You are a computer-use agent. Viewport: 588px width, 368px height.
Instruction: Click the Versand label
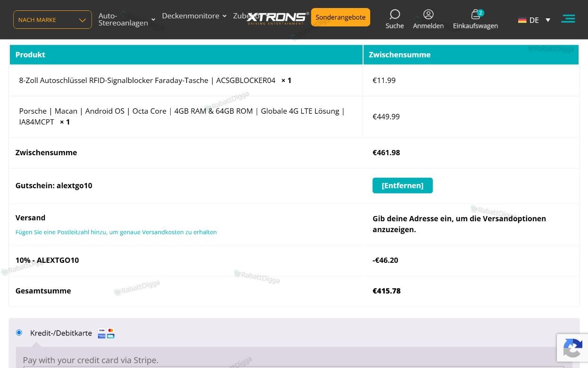click(x=30, y=217)
